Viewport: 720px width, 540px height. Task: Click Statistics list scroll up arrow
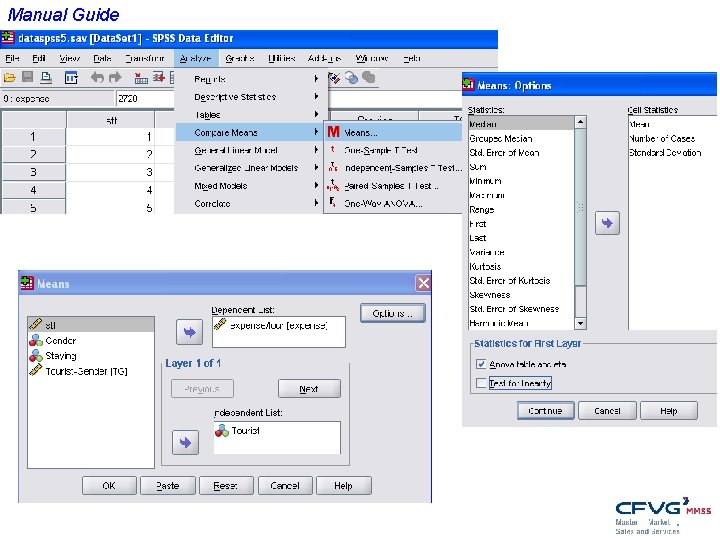tap(580, 122)
